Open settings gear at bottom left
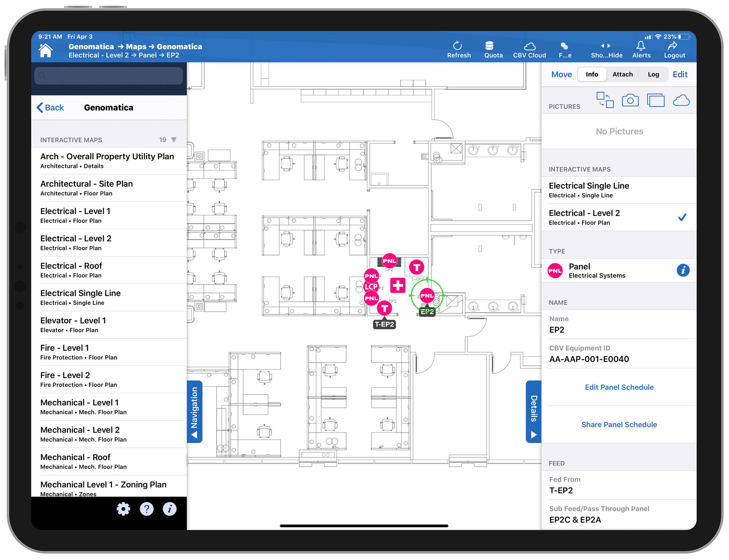Image resolution: width=729 pixels, height=560 pixels. click(x=123, y=509)
